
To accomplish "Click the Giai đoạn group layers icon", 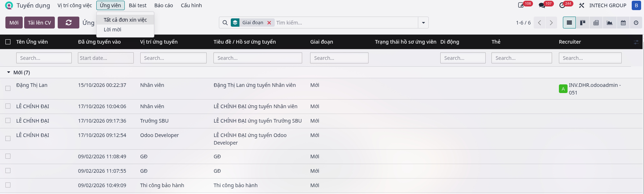I will click(235, 23).
